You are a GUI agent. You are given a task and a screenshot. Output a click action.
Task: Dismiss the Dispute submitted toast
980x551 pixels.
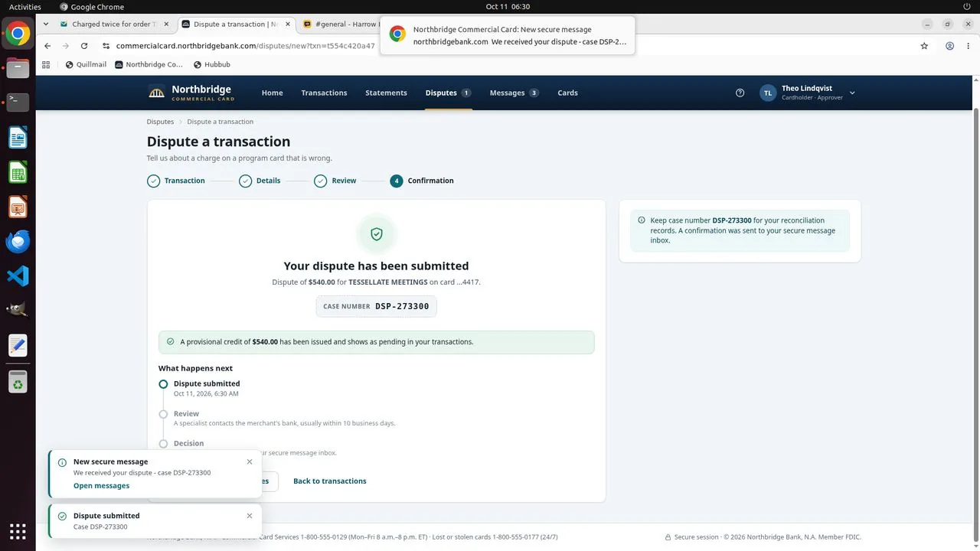[x=250, y=516]
